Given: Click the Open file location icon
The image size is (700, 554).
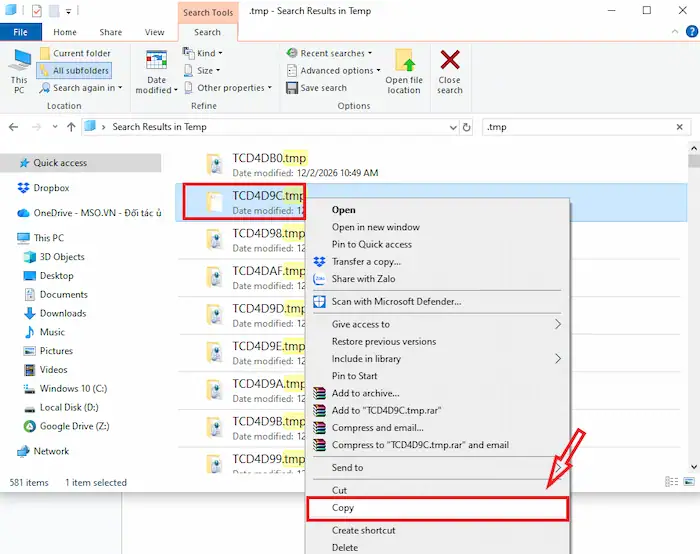Looking at the screenshot, I should click(404, 62).
